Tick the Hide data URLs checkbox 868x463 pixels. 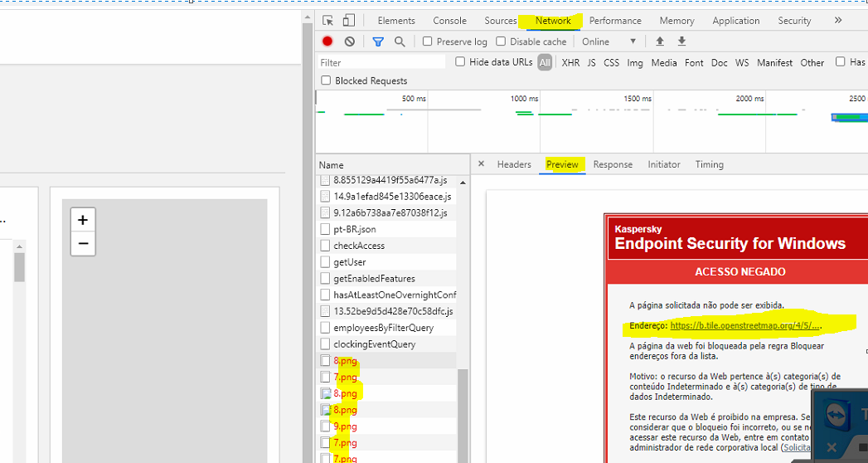pyautogui.click(x=461, y=62)
